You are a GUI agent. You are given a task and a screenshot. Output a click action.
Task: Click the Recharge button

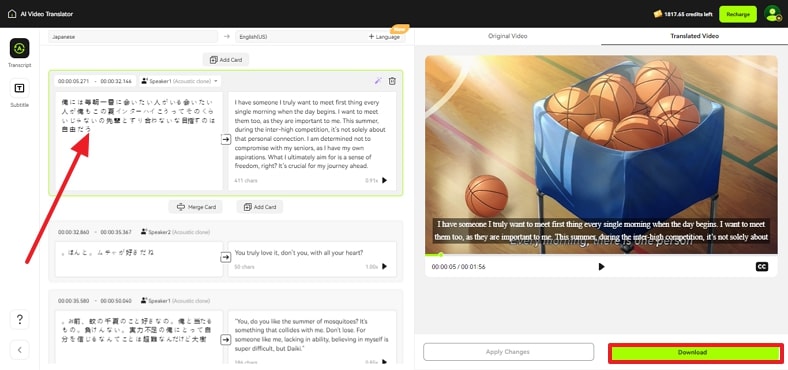click(738, 14)
